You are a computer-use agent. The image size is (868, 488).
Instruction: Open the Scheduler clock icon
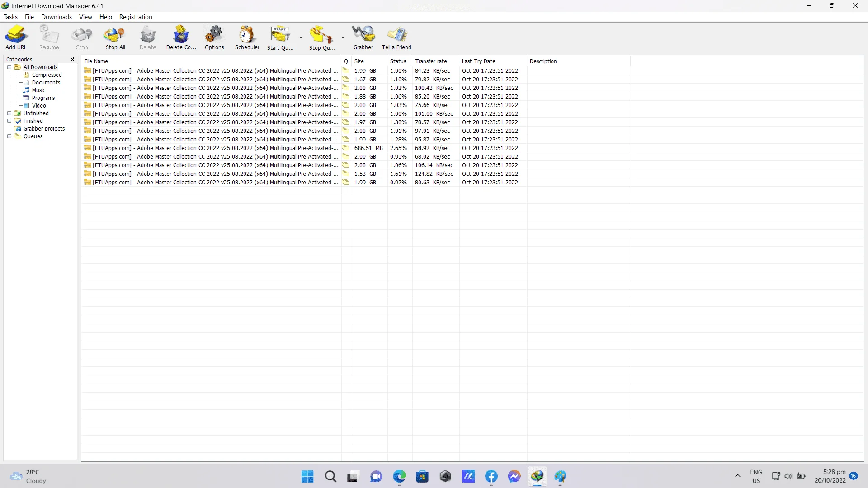tap(247, 38)
